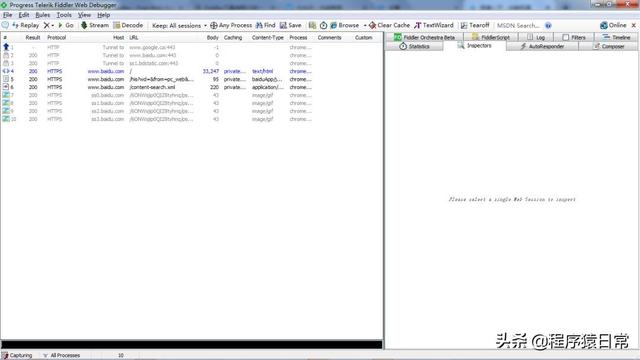This screenshot has width=640, height=360.
Task: Open the File menu
Action: (7, 15)
